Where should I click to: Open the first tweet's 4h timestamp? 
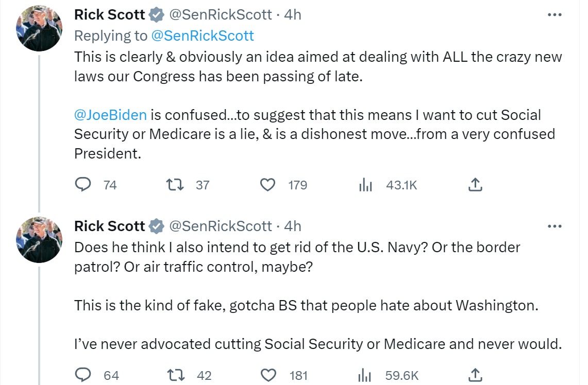tap(293, 15)
